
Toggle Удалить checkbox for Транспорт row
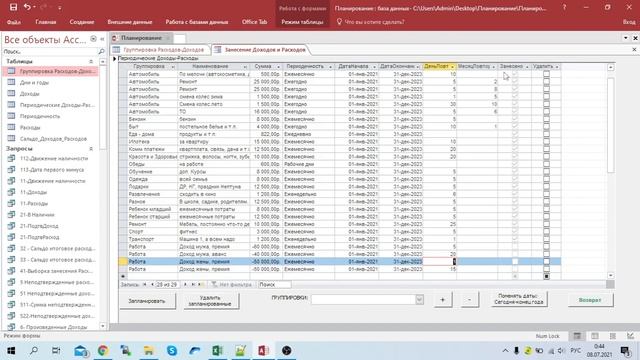(547, 239)
